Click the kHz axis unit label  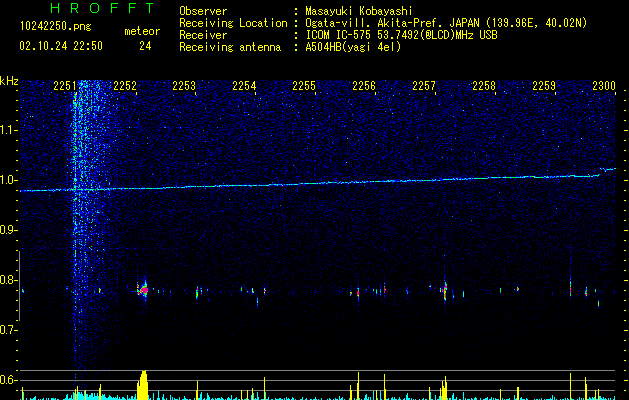(x=9, y=81)
